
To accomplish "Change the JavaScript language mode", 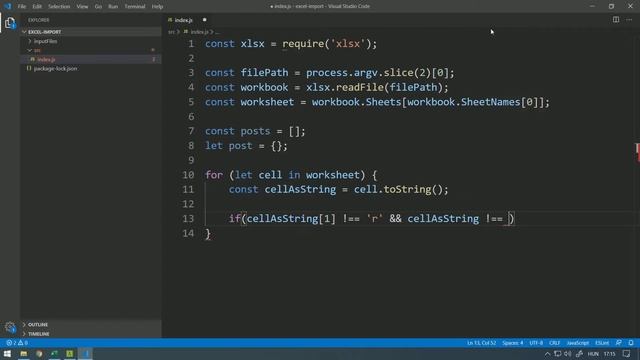I will (578, 343).
